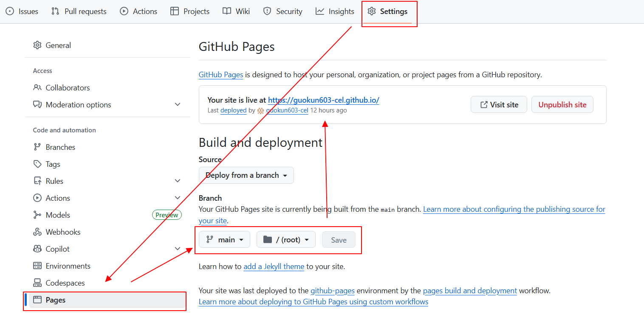Click the Webhooks icon in sidebar
Screen dimensions: 644x317
[37, 232]
